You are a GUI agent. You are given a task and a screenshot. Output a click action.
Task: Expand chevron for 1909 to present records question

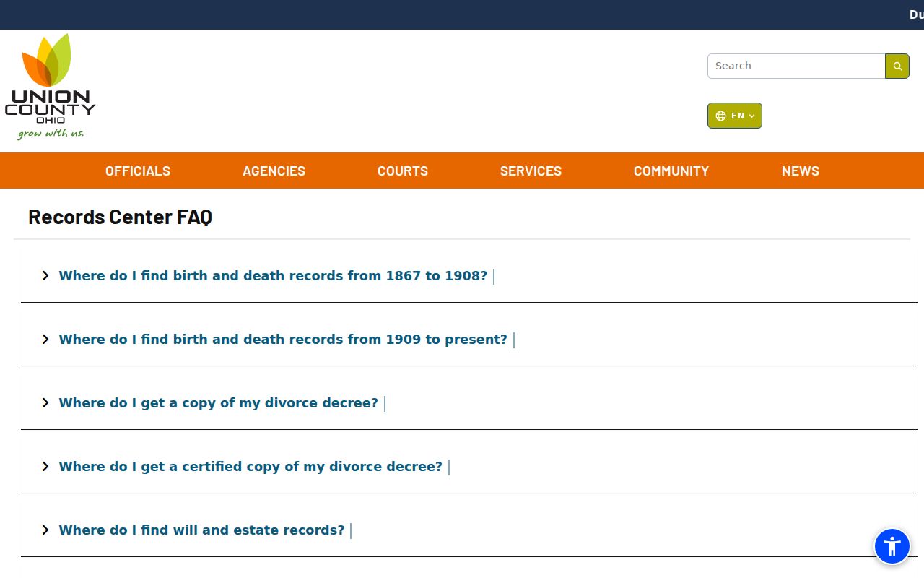45,340
